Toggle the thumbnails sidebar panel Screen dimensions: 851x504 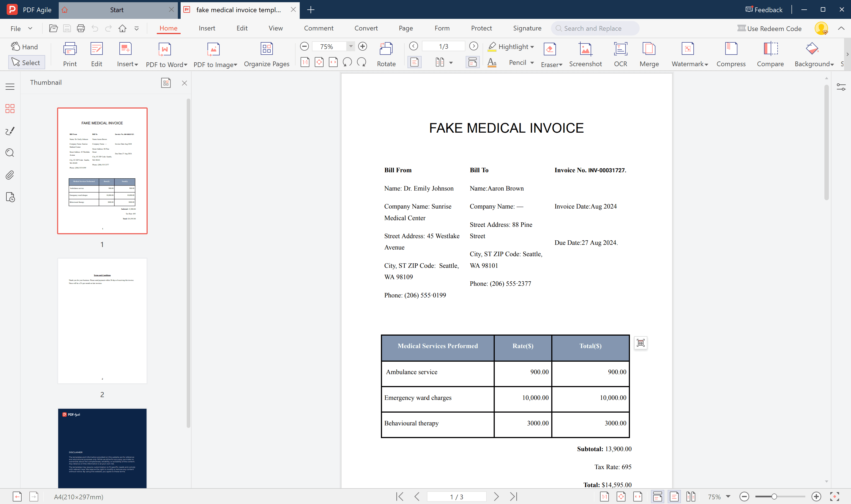(10, 109)
